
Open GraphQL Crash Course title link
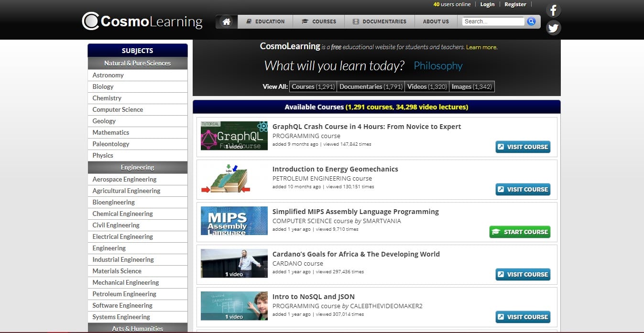coord(367,127)
